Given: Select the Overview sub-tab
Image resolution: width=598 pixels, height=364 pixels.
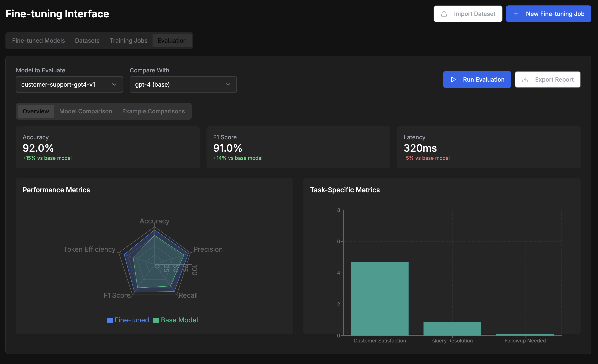Looking at the screenshot, I should [x=36, y=111].
